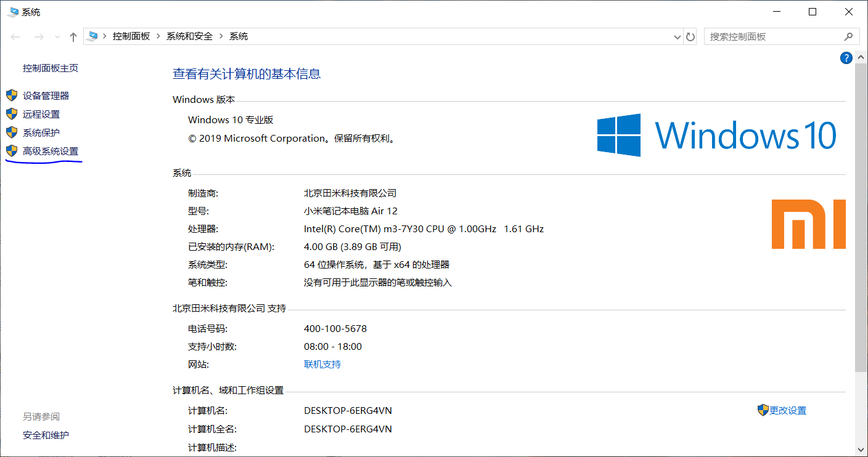
Task: Click the computer icon in address bar
Action: (x=93, y=36)
